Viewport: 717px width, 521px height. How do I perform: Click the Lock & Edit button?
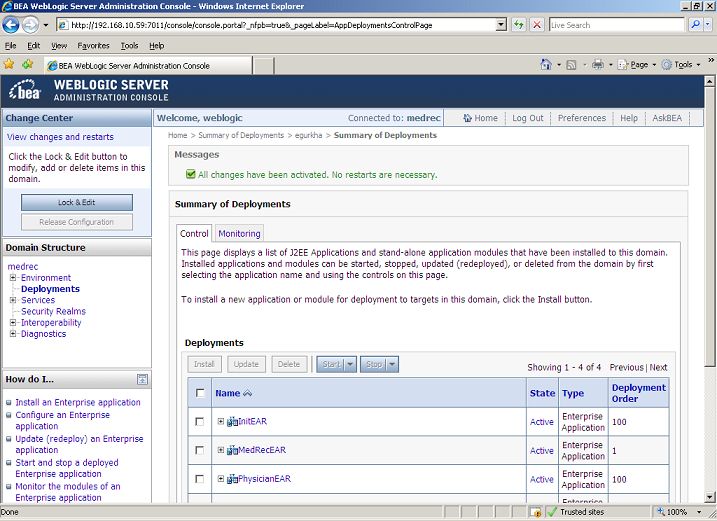click(77, 202)
